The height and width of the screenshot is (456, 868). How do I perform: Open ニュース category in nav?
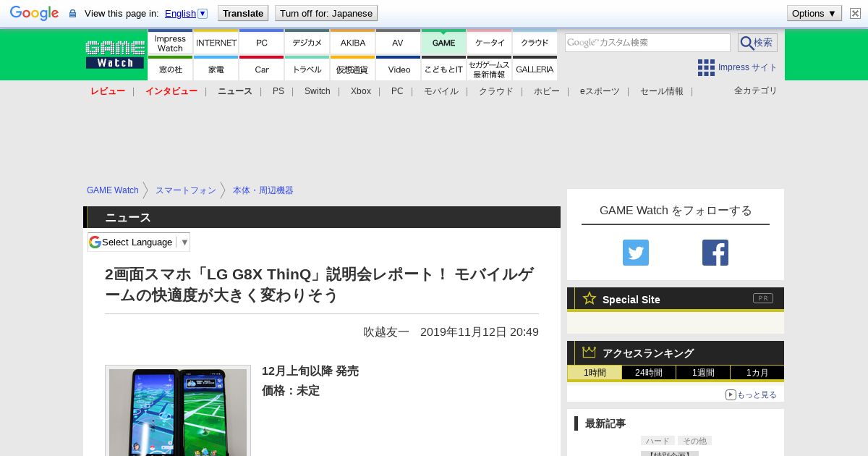(x=235, y=91)
